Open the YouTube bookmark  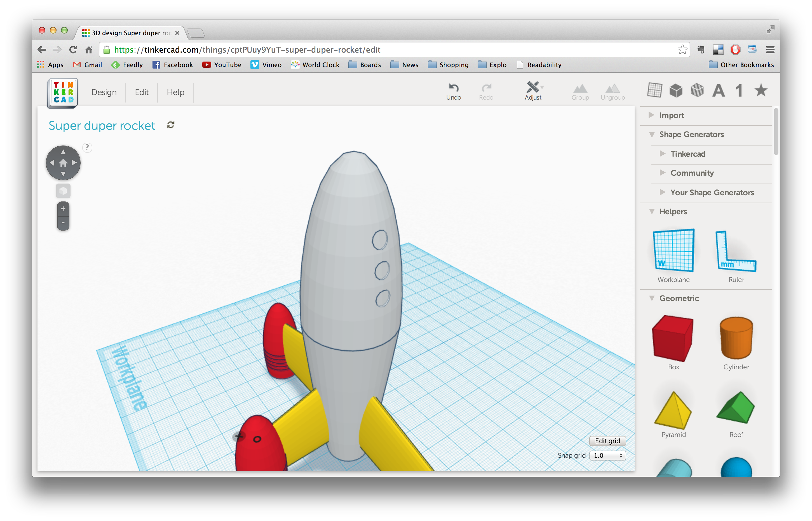[222, 65]
